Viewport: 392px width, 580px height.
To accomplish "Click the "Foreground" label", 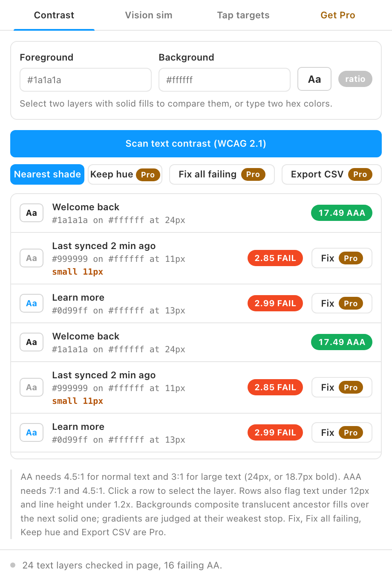I will pyautogui.click(x=46, y=58).
